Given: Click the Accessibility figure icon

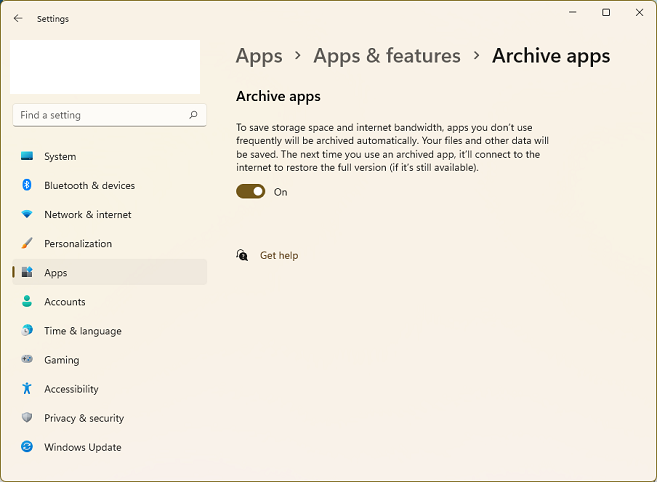Looking at the screenshot, I should pos(27,388).
